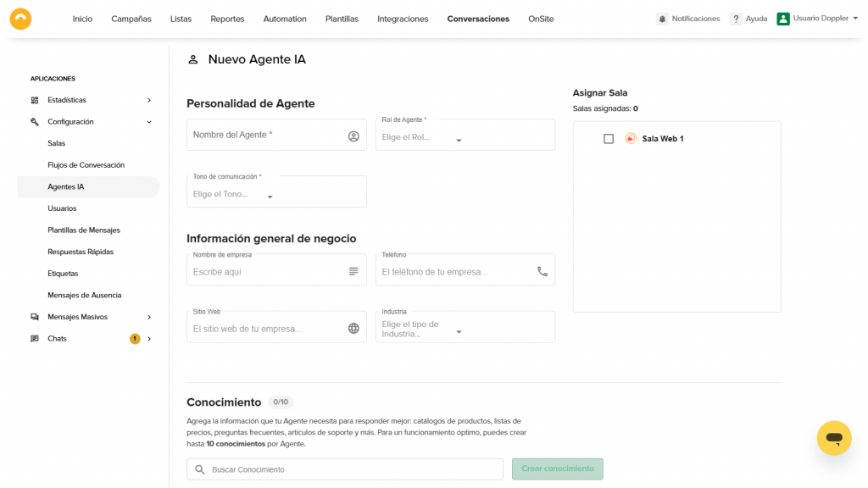Open the Rol de Agente dropdown
The image size is (868, 488).
(x=465, y=135)
